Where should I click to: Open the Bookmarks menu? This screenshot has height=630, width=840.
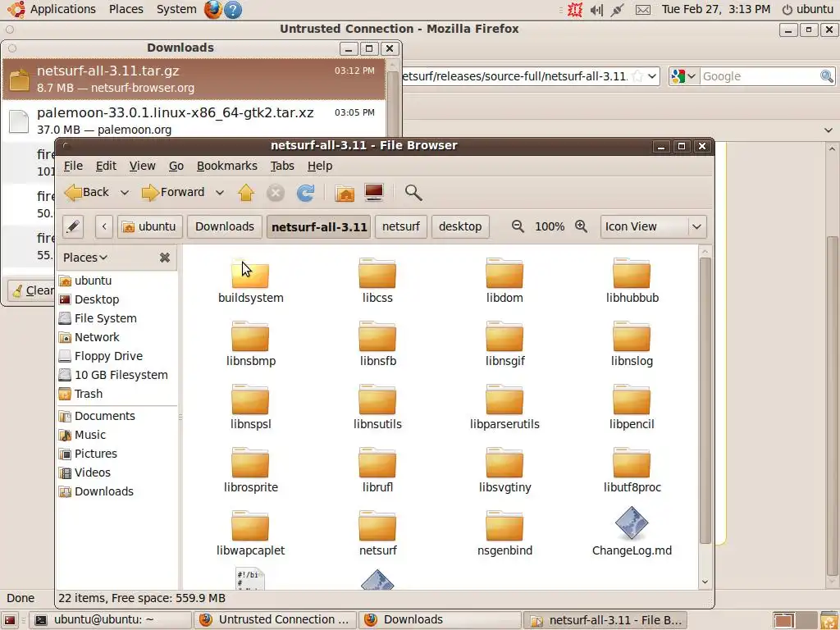pos(227,166)
